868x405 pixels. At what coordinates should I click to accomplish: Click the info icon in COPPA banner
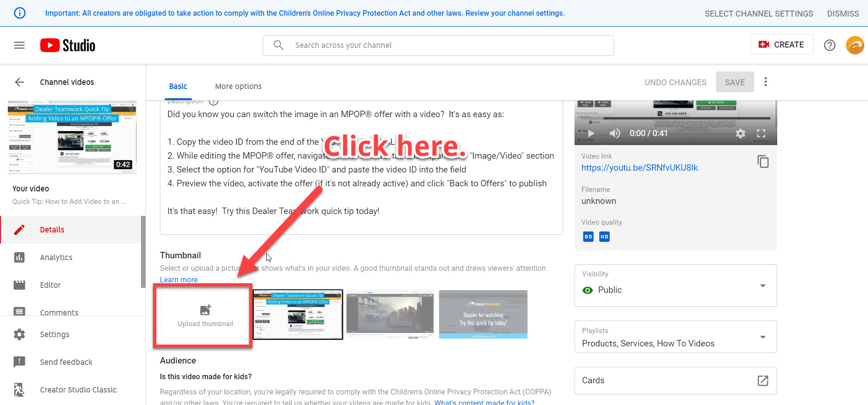click(20, 13)
